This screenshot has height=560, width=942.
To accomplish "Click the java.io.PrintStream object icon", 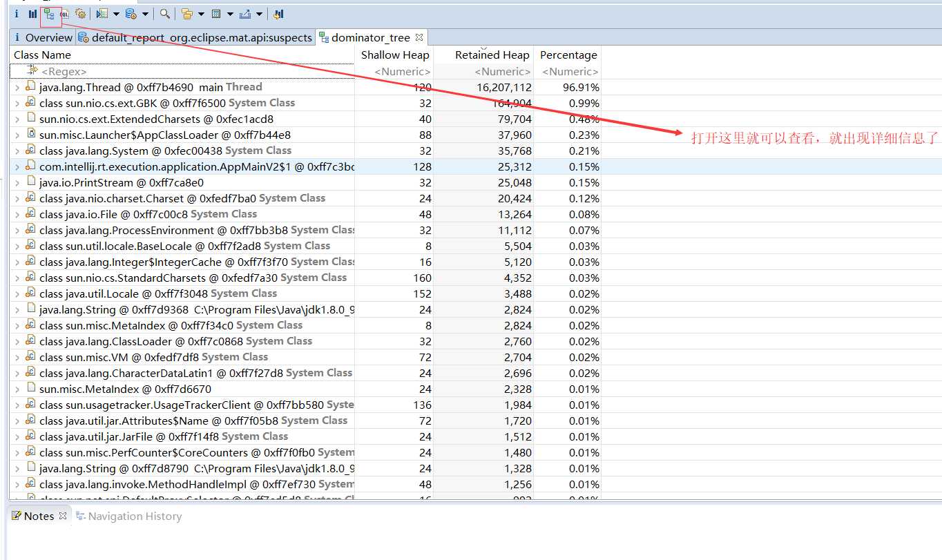I will [x=30, y=182].
